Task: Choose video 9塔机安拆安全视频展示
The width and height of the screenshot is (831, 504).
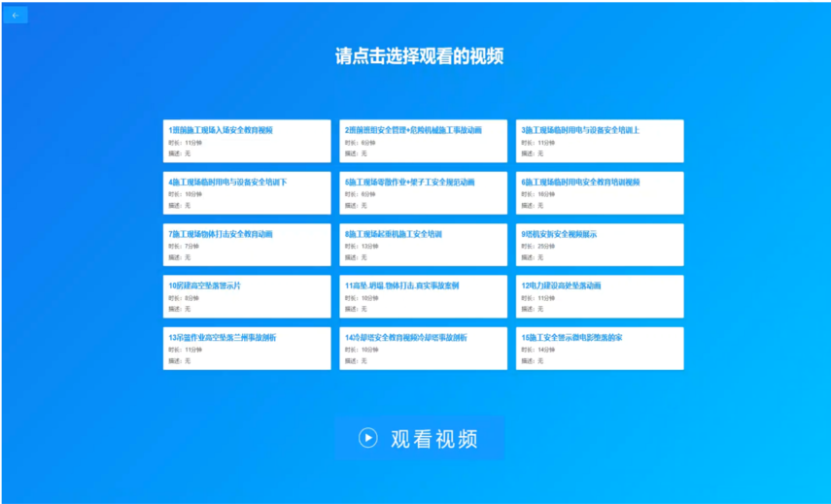Action: point(600,245)
